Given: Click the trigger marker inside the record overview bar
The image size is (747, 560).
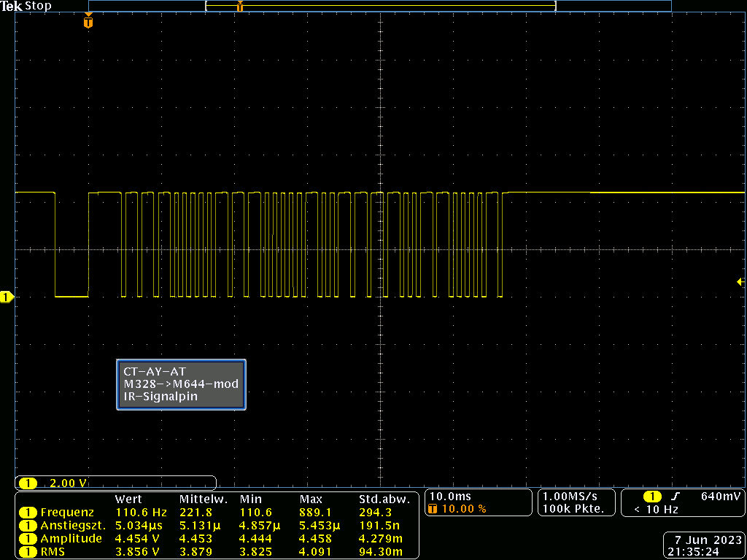Looking at the screenshot, I should coord(240,6).
